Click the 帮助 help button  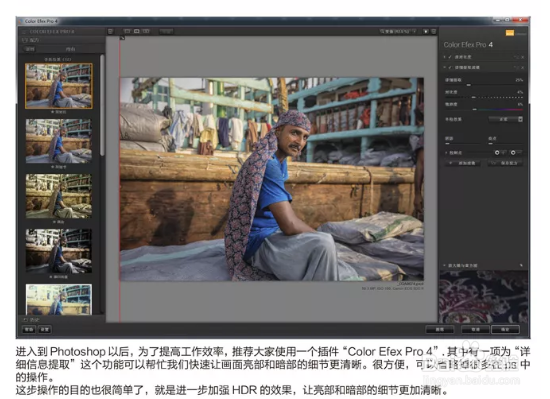tap(29, 329)
